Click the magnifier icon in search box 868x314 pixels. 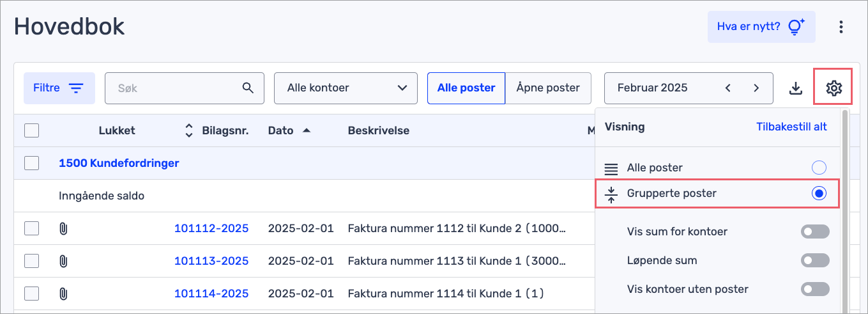248,88
